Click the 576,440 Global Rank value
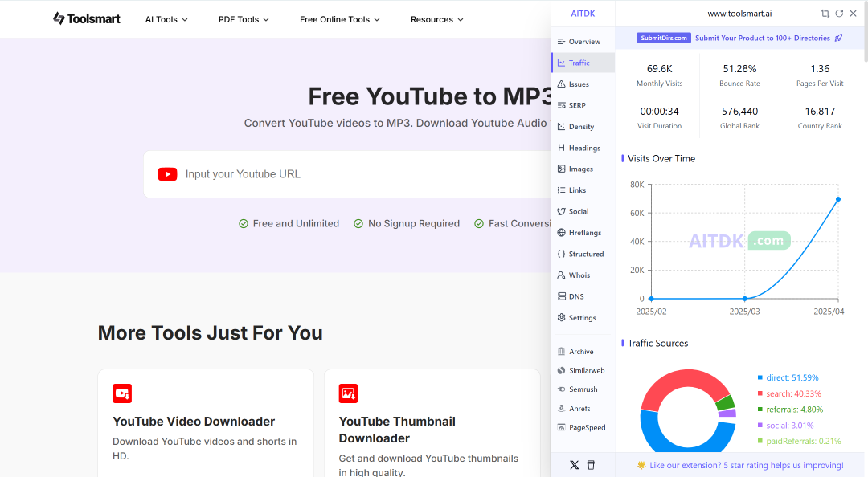 click(x=739, y=112)
